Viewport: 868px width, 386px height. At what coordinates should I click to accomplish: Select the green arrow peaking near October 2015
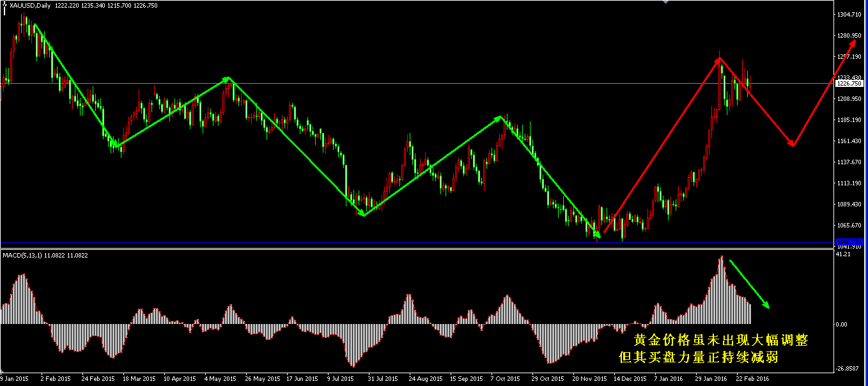pos(433,166)
